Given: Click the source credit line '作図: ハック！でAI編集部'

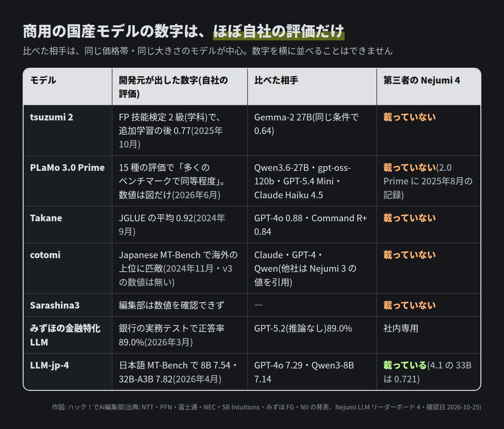Looking at the screenshot, I should pyautogui.click(x=266, y=407).
